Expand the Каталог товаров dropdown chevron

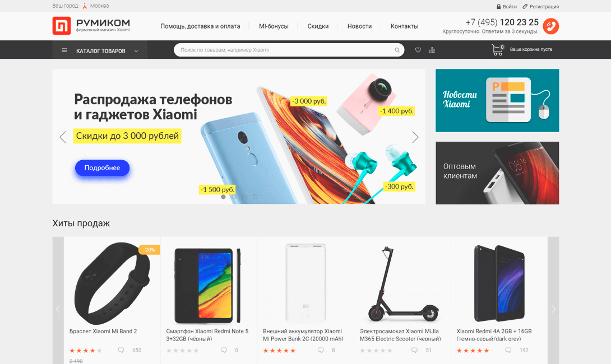[x=136, y=51]
